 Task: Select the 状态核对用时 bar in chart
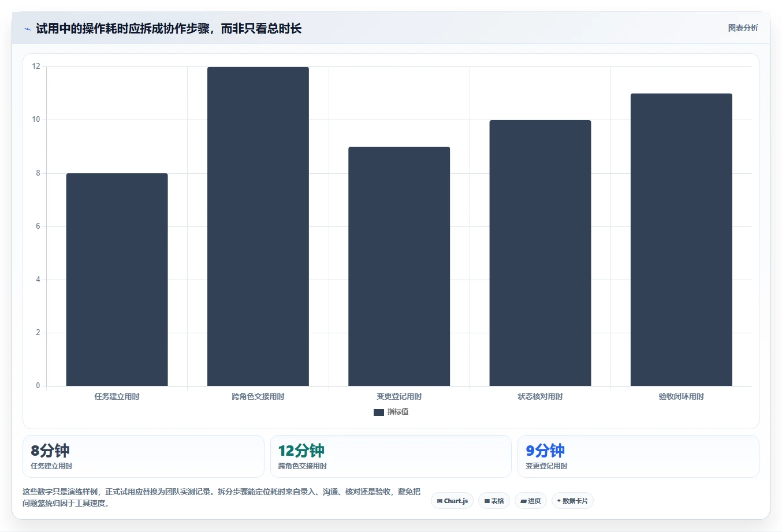tap(540, 253)
